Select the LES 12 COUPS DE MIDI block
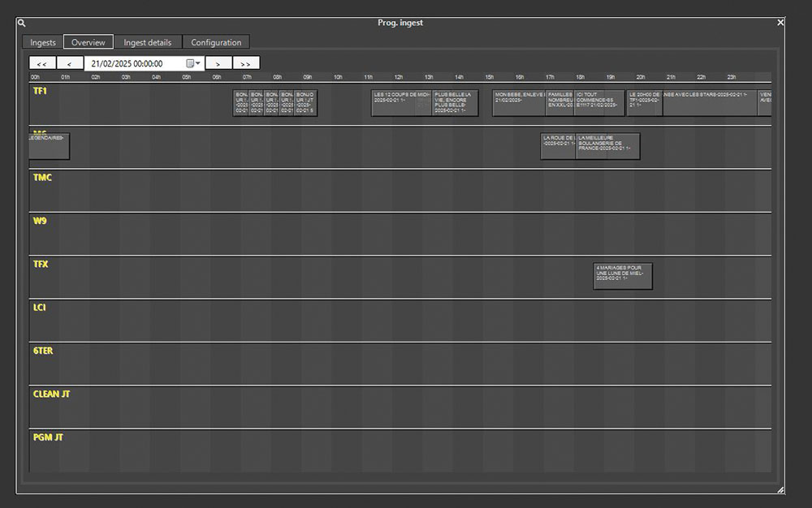The width and height of the screenshot is (812, 508). coord(401,103)
